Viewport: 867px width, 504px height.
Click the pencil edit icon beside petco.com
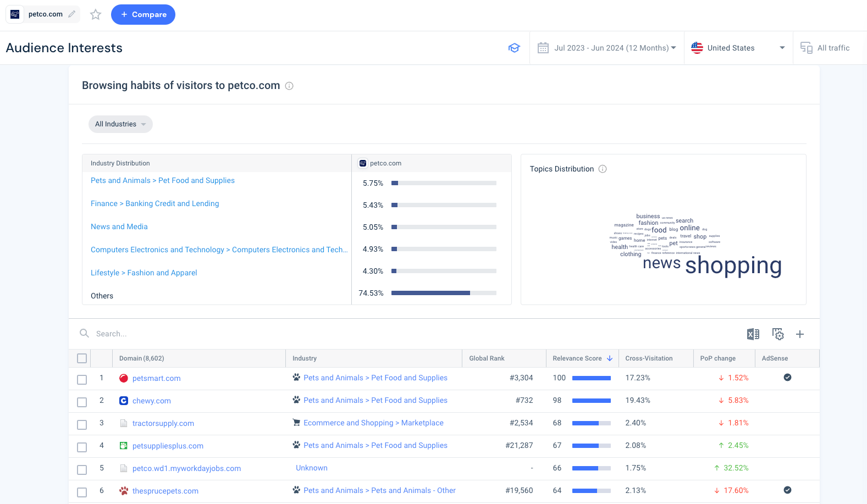pyautogui.click(x=72, y=14)
